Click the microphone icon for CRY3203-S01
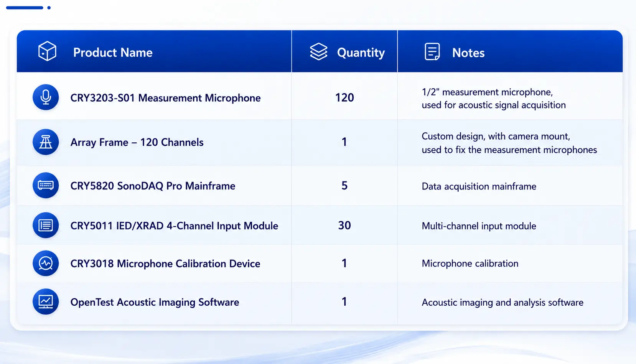Image resolution: width=636 pixels, height=364 pixels. tap(46, 97)
